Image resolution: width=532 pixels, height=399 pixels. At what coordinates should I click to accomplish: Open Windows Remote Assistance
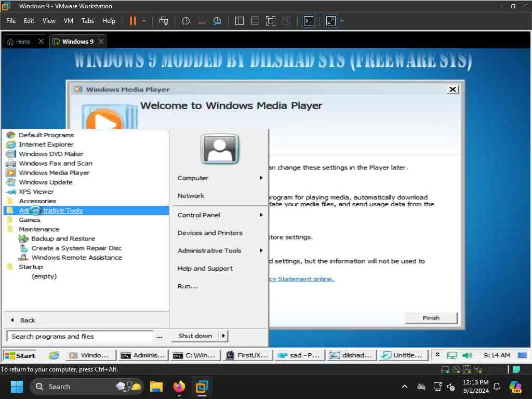coord(77,258)
